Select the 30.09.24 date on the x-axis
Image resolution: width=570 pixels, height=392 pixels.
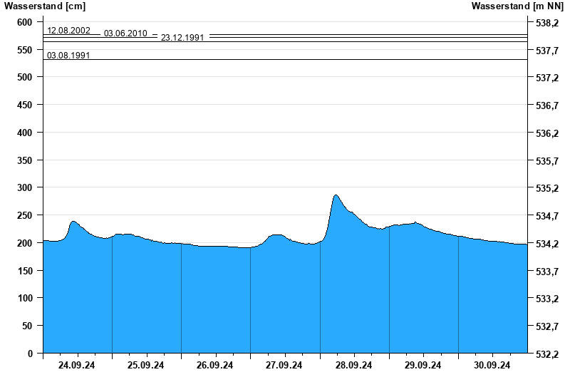coord(492,365)
